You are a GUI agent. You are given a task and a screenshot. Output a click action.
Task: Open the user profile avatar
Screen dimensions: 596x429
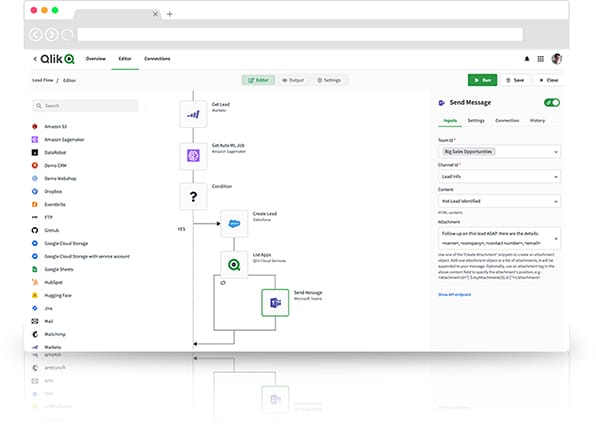pos(557,59)
